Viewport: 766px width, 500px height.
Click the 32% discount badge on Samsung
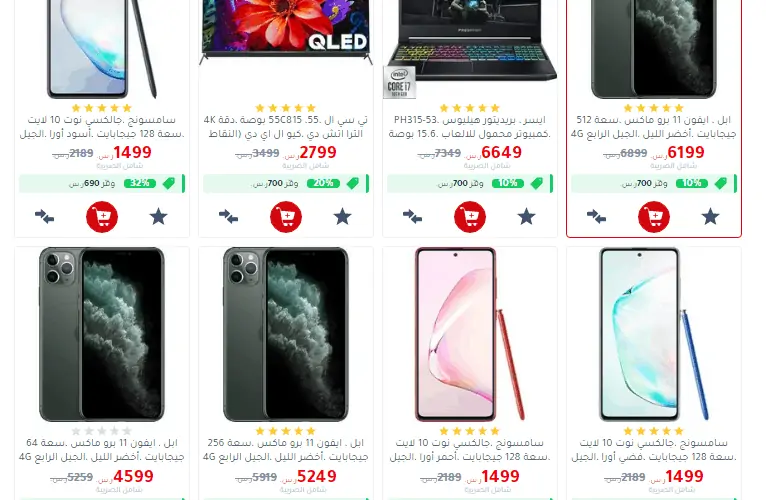140,183
